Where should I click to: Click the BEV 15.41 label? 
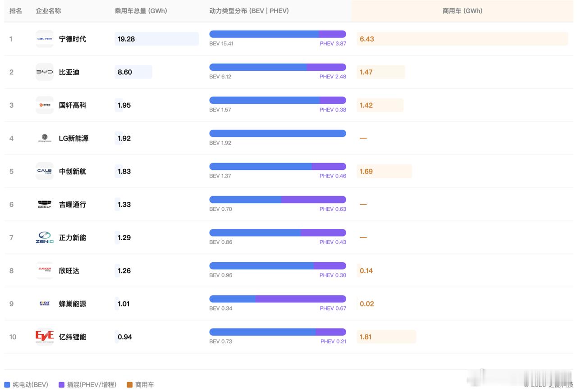pos(221,44)
